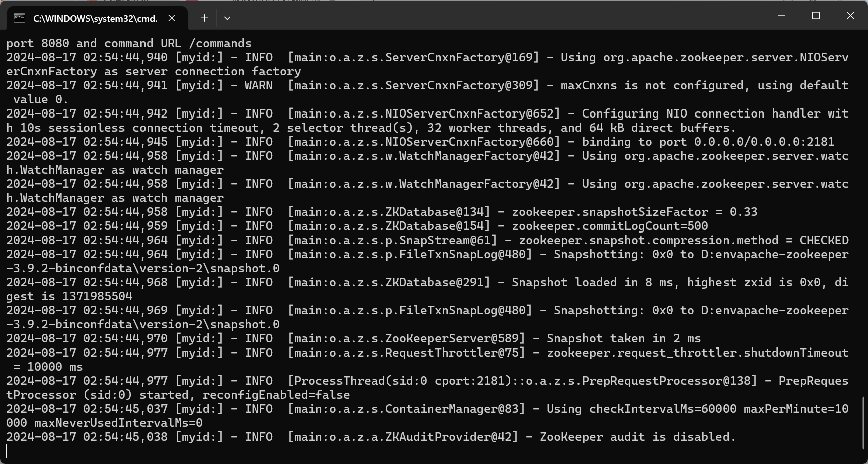Click 'Snapshot taken in 2 ms' text

click(624, 338)
